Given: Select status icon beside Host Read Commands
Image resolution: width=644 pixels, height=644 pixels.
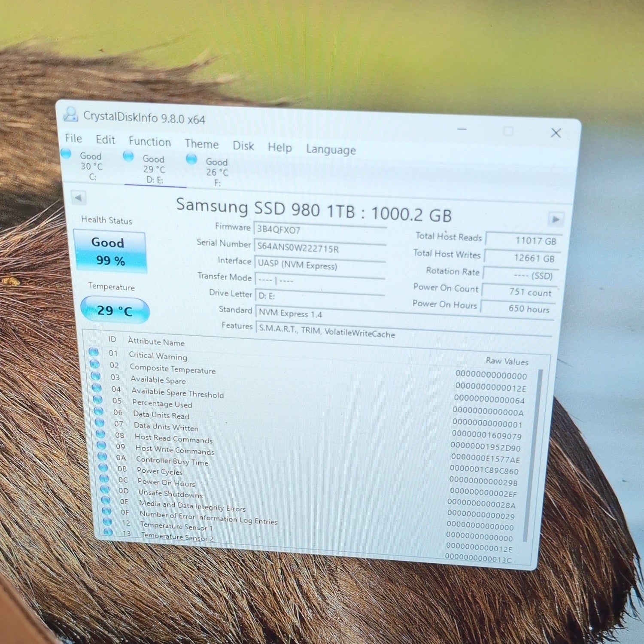Looking at the screenshot, I should [x=100, y=434].
